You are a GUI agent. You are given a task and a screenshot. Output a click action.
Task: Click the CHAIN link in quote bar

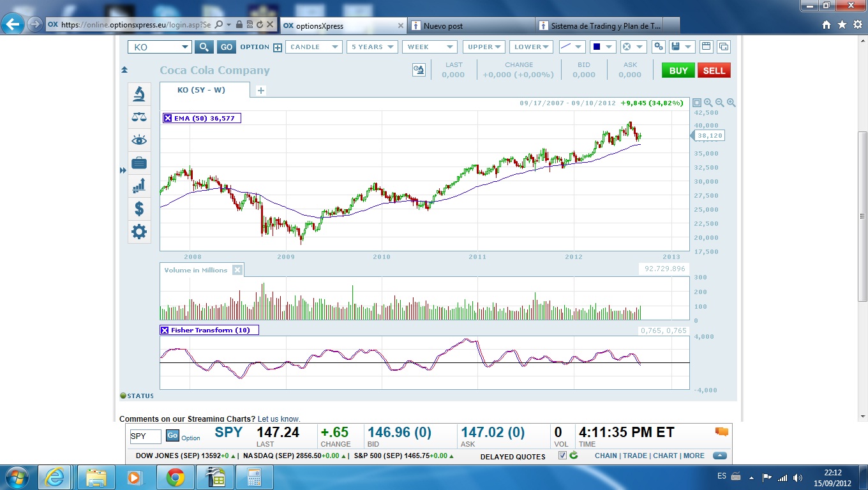(606, 456)
